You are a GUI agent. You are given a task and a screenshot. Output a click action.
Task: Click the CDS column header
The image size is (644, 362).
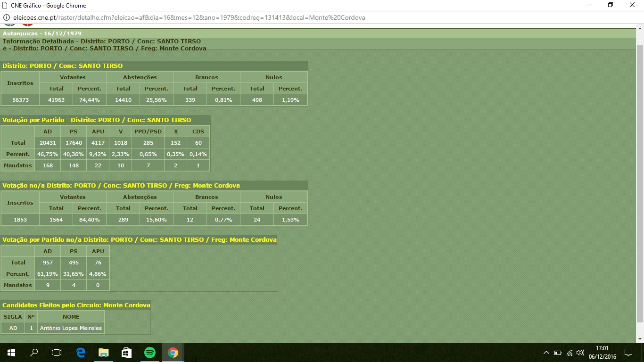click(x=198, y=132)
